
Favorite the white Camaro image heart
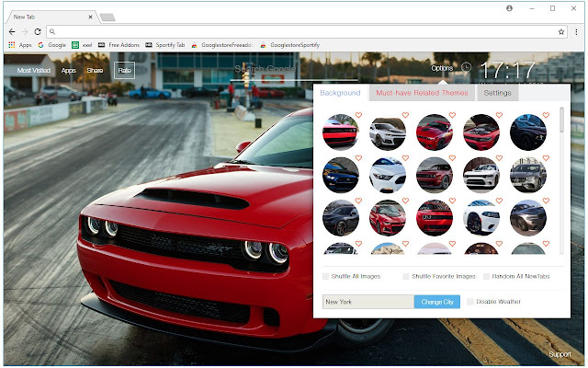pos(405,115)
